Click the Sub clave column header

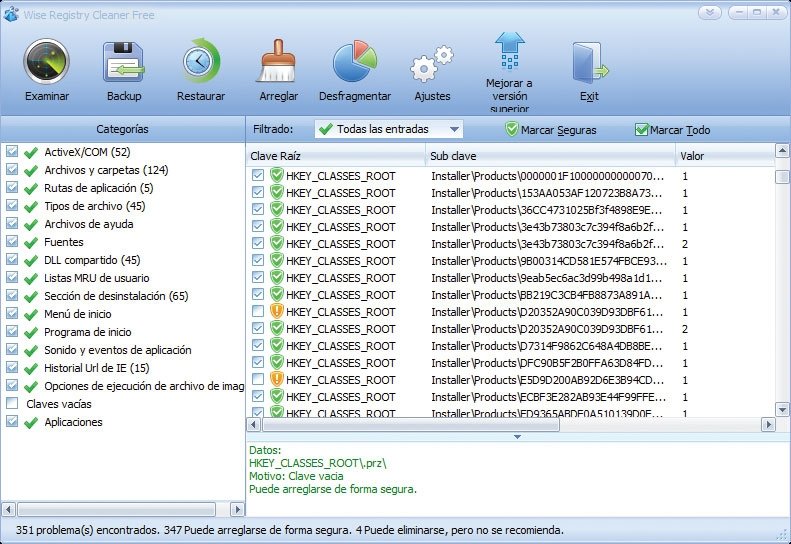click(551, 156)
